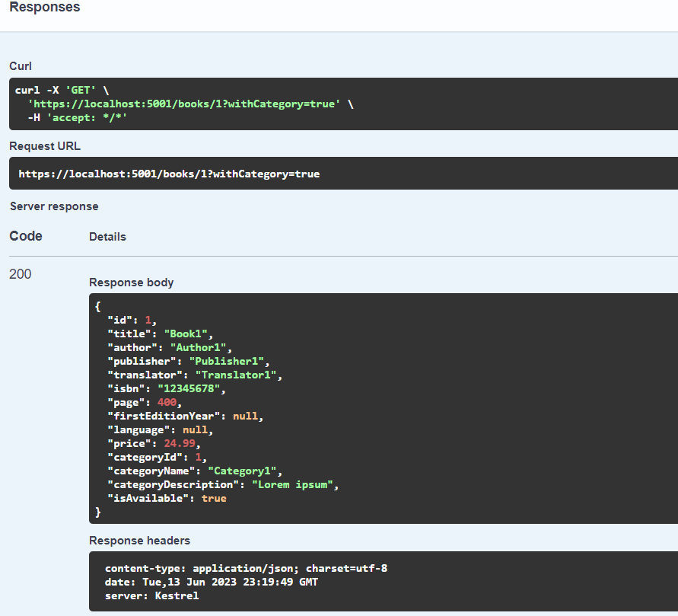
Task: Click the curl URL with withCategory=true in quotes
Action: 184,104
